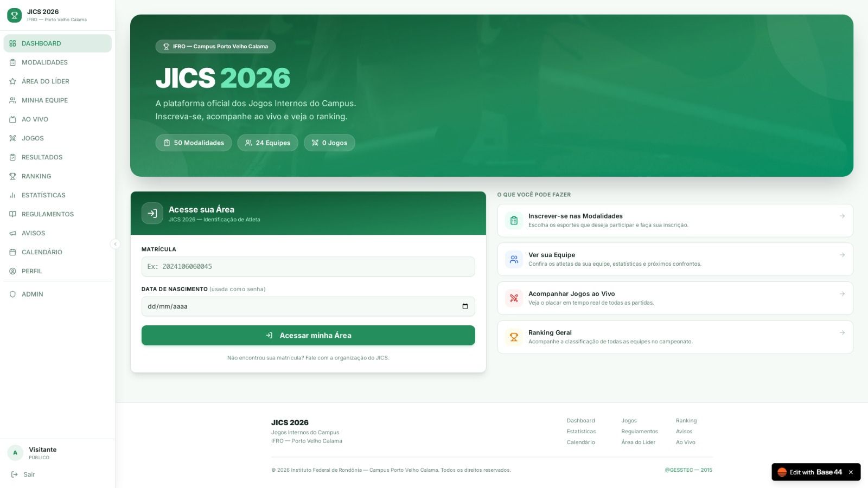Click the JICS 2026 trophy logo icon
Viewport: 868px width, 488px height.
pyautogui.click(x=15, y=15)
